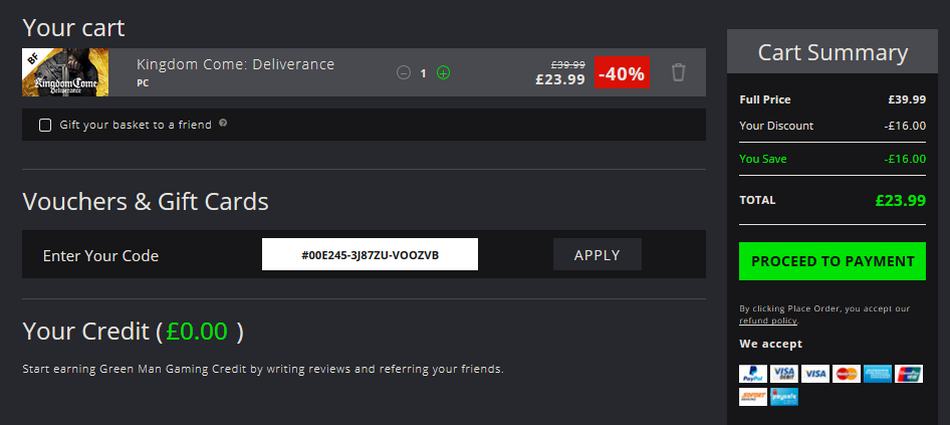Image resolution: width=950 pixels, height=425 pixels.
Task: Click the Visa Debit card icon
Action: point(784,373)
